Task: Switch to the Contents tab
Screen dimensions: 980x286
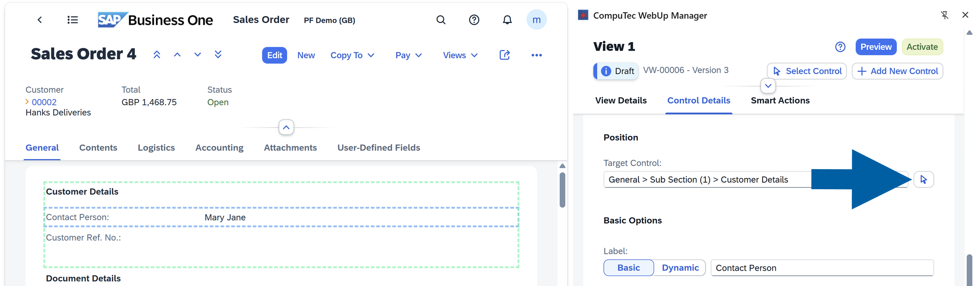Action: coord(98,148)
